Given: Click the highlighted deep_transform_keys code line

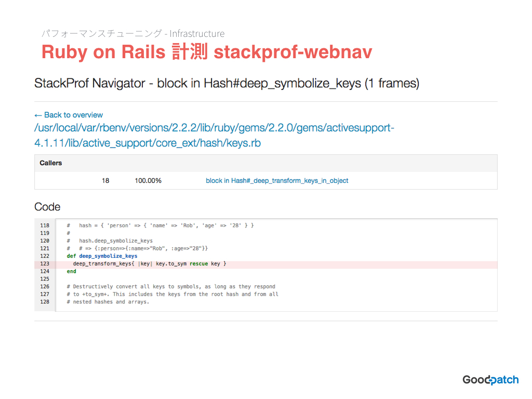Looking at the screenshot, I should [150, 263].
